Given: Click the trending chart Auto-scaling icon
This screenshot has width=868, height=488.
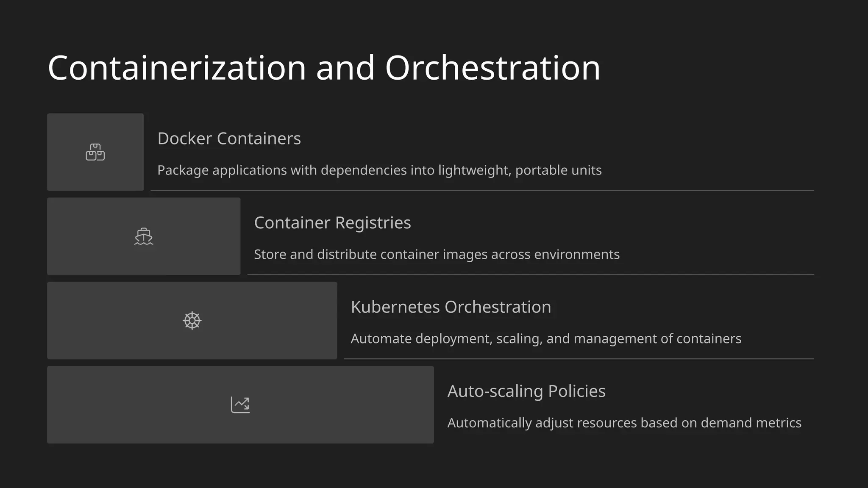Looking at the screenshot, I should click(x=240, y=405).
